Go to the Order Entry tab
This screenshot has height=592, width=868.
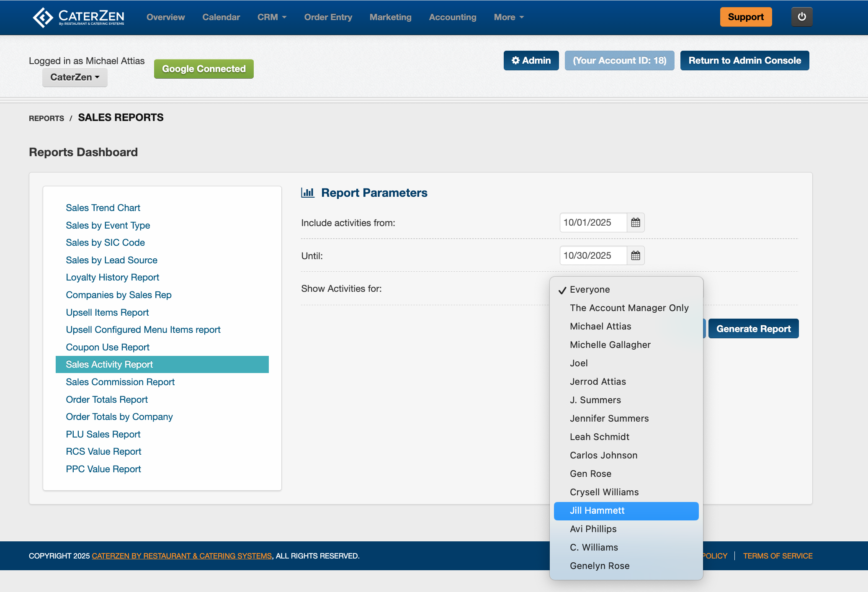pos(328,17)
